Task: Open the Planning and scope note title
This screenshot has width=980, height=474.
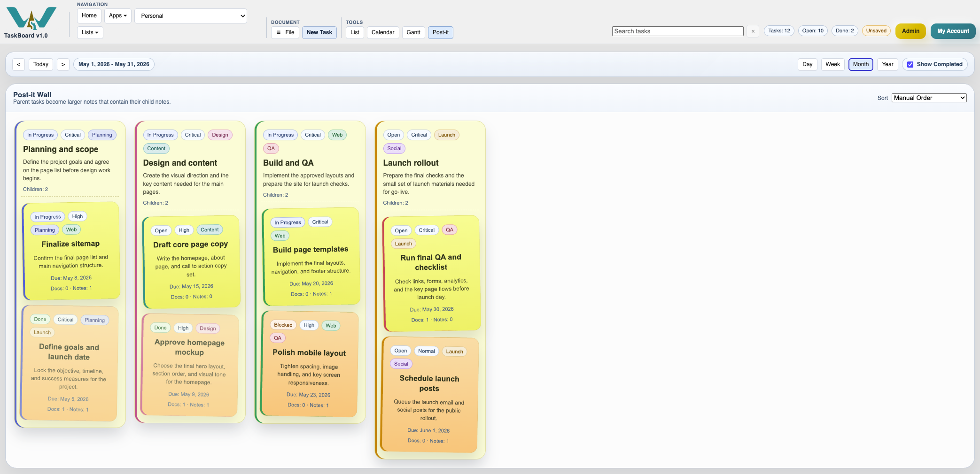Action: (61, 149)
